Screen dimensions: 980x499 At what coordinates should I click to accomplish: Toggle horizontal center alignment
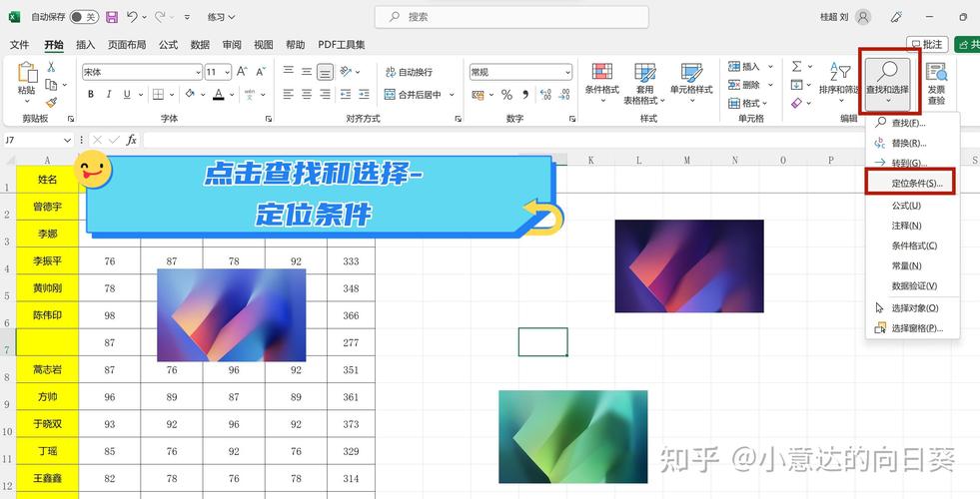click(307, 94)
